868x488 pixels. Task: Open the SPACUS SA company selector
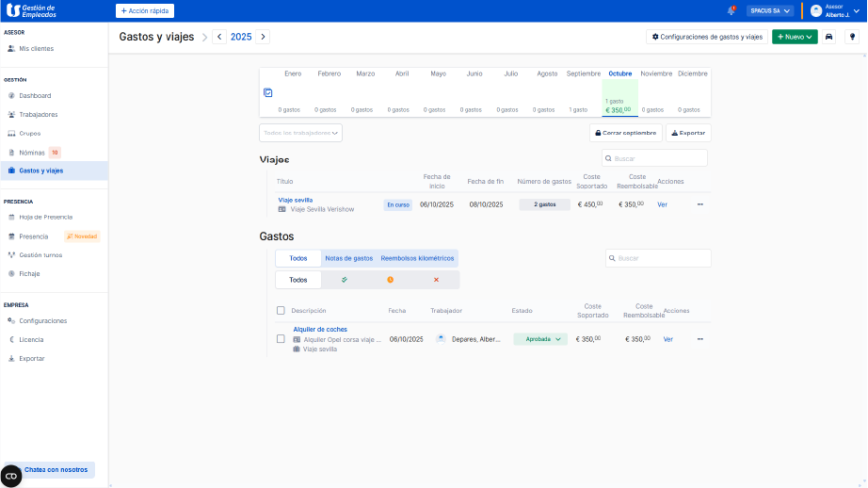point(770,11)
